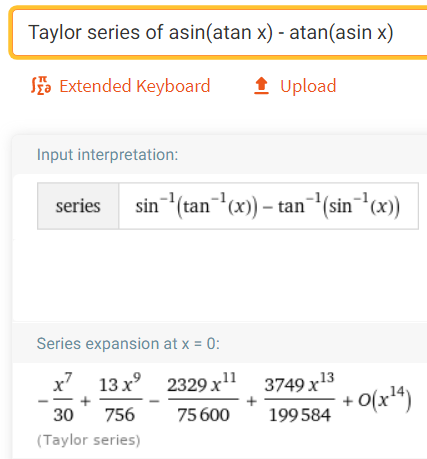Click the 13x⁹ over 756 term
427x459 pixels.
120,398
